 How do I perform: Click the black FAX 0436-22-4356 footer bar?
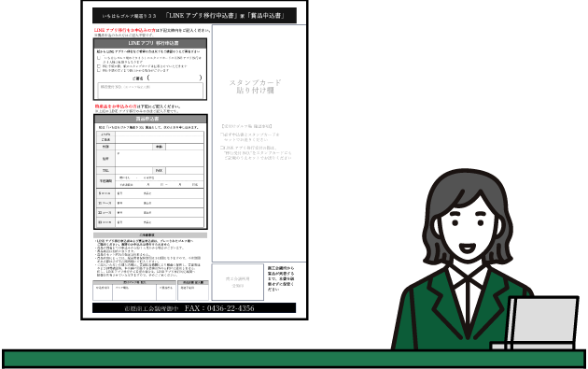point(194,308)
